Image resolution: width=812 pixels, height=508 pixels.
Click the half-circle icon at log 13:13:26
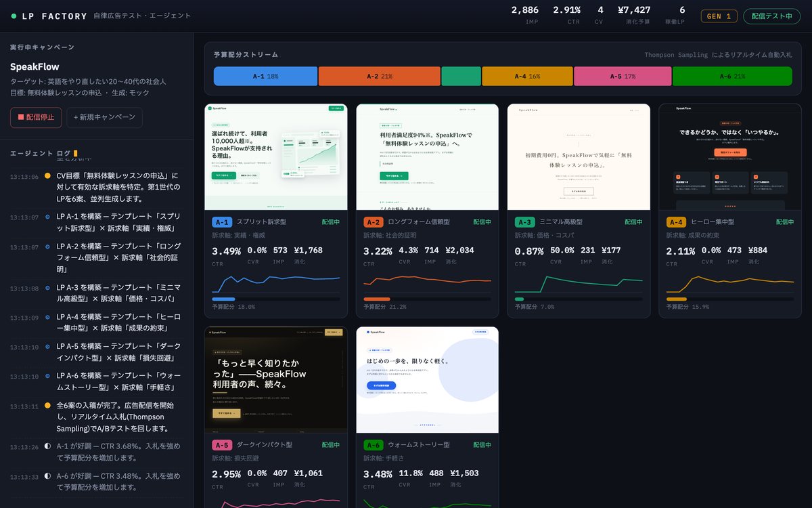47,446
